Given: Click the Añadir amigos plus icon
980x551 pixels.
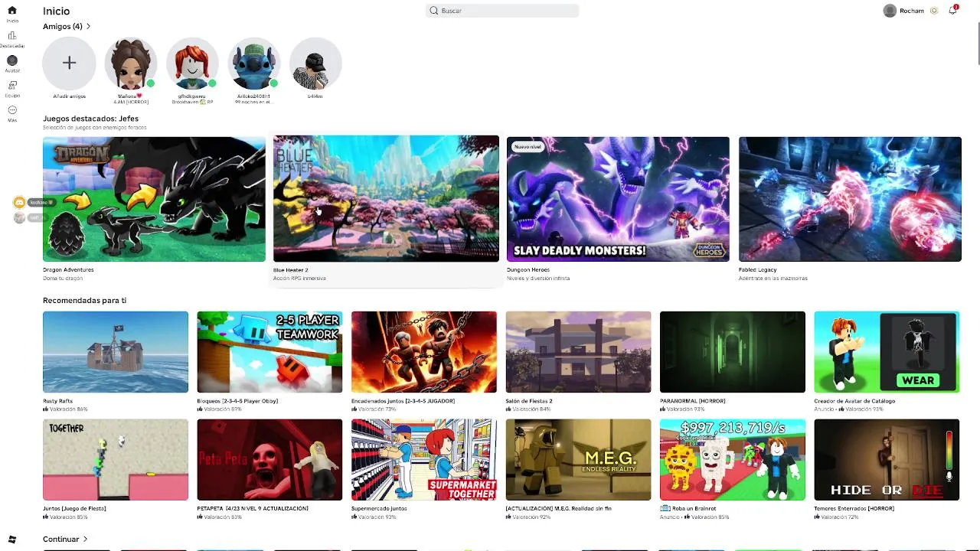Looking at the screenshot, I should point(69,63).
